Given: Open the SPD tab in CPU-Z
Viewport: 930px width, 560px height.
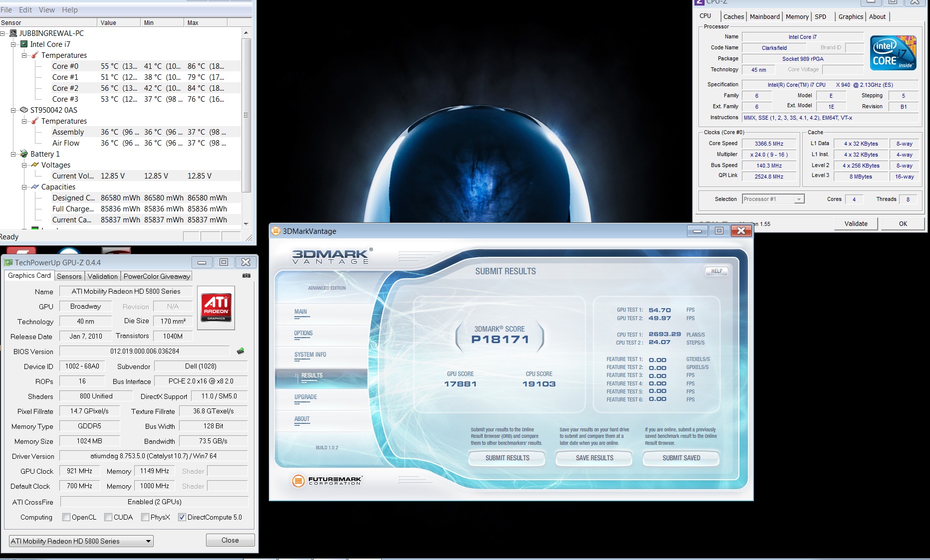Looking at the screenshot, I should tap(821, 16).
